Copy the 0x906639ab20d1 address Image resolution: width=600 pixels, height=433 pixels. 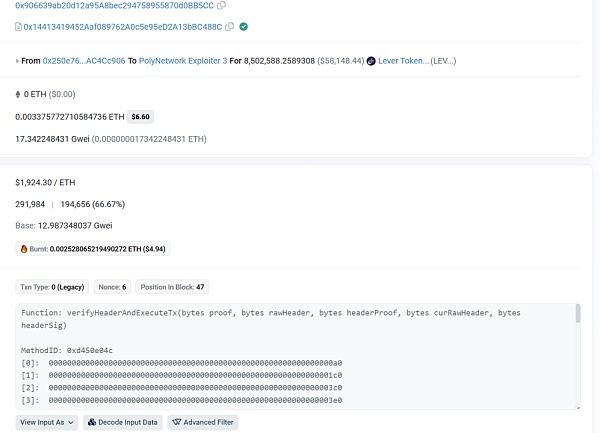click(221, 5)
